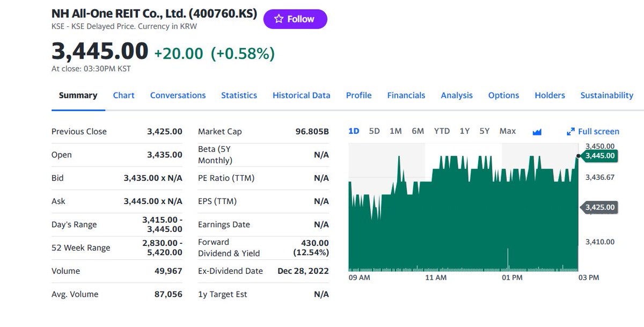Image resolution: width=644 pixels, height=327 pixels.
Task: View the Analysis tab
Action: click(457, 95)
